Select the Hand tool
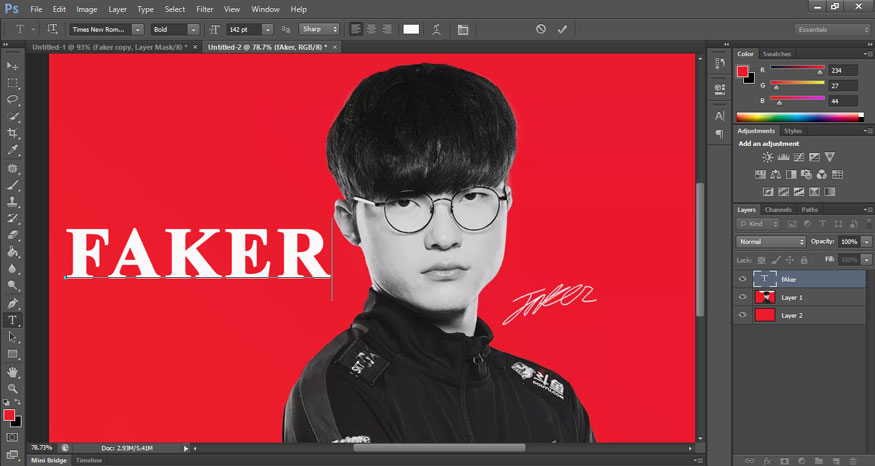Viewport: 875px width, 466px height. [12, 372]
